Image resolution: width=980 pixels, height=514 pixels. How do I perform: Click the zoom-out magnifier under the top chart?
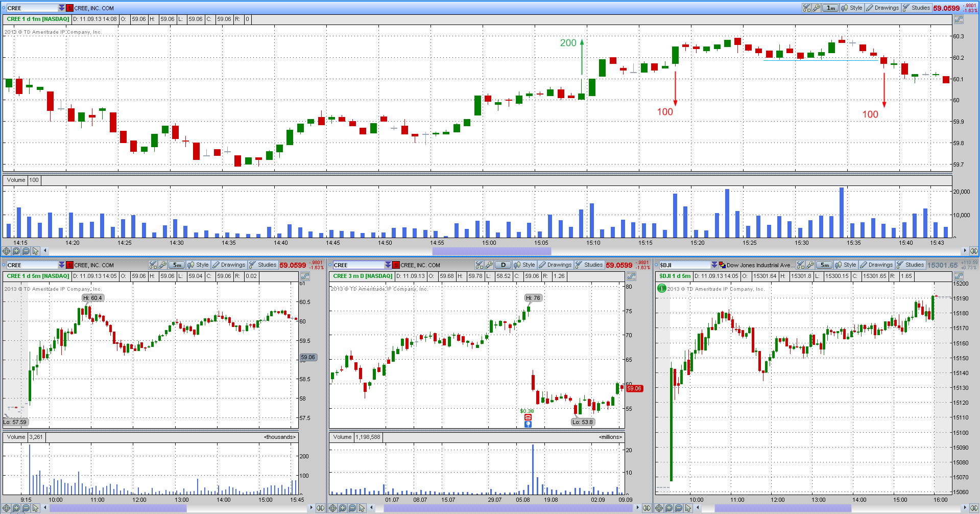[26, 251]
